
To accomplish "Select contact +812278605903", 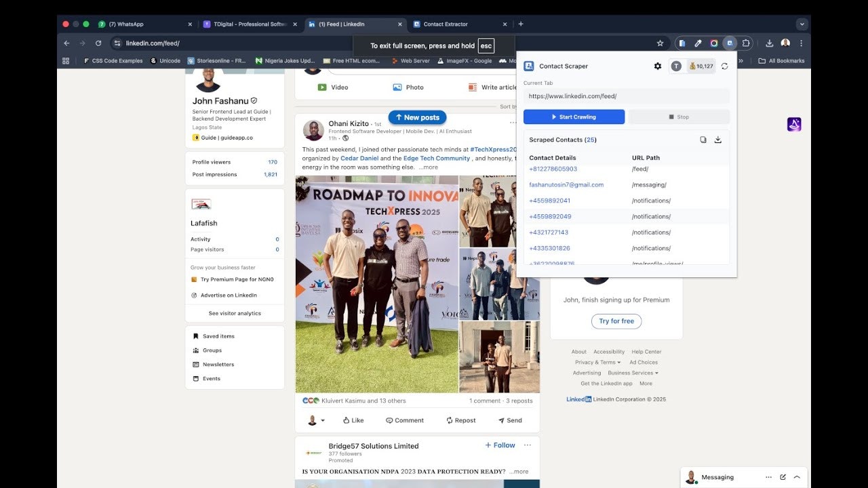I will pyautogui.click(x=553, y=169).
